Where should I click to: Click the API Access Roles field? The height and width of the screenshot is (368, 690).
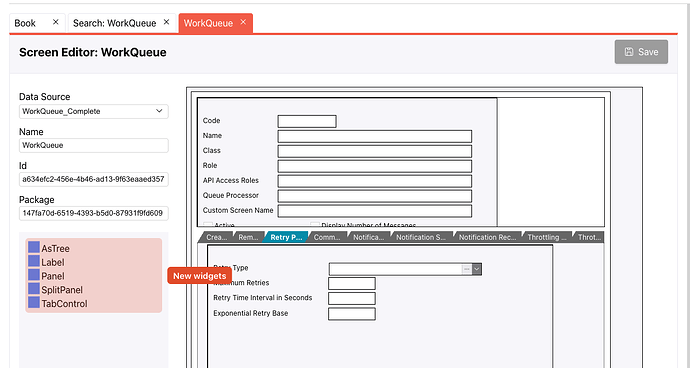(375, 181)
